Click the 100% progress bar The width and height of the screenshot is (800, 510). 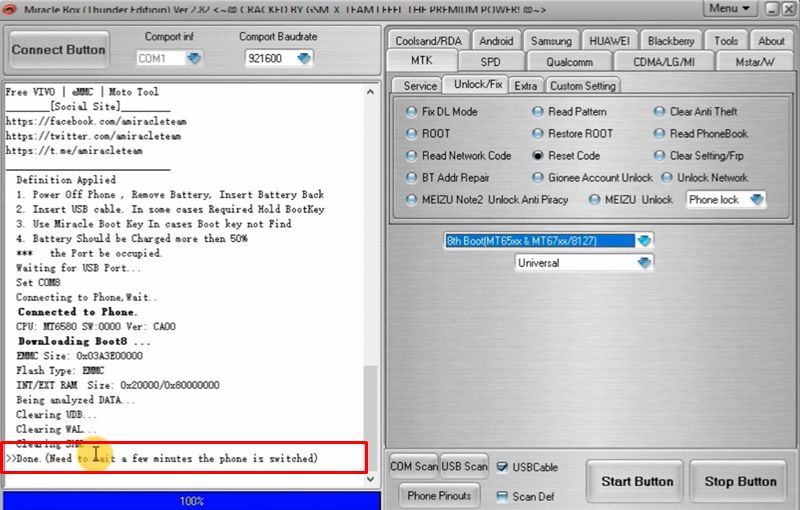[192, 501]
